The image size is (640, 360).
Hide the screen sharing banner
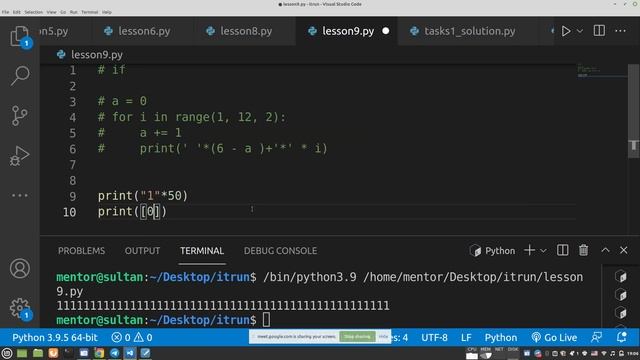tap(383, 337)
